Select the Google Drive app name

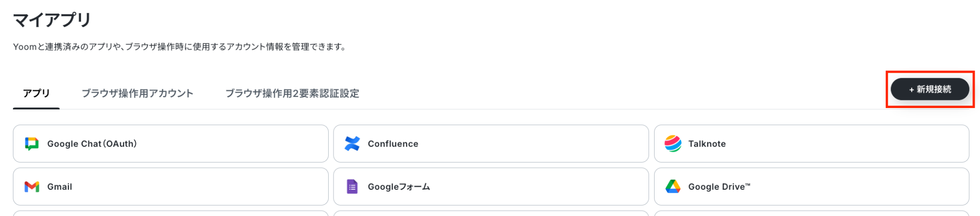719,187
